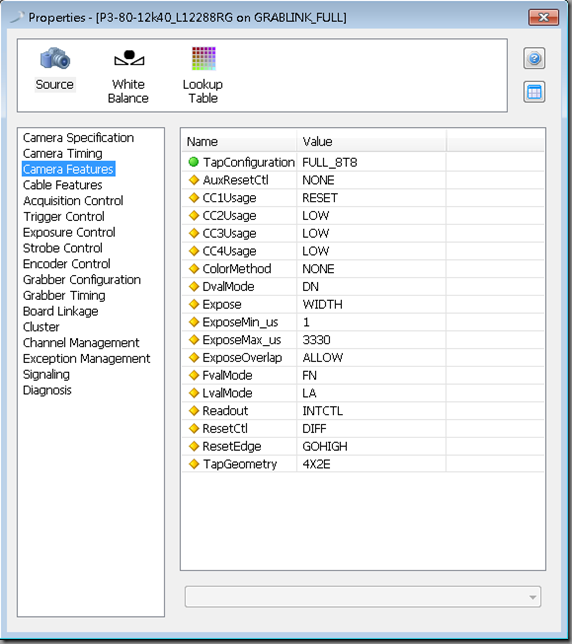Click the diamond icon beside ExposeMax_us

click(x=194, y=340)
